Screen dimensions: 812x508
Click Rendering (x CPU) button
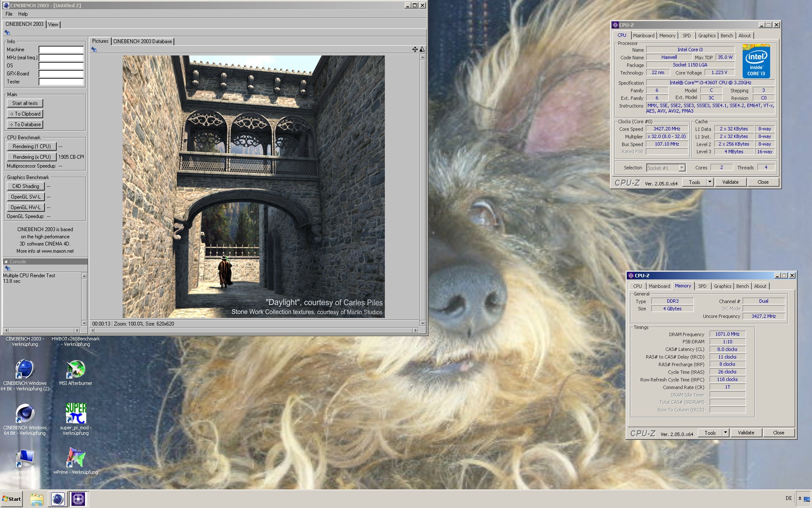tap(32, 157)
